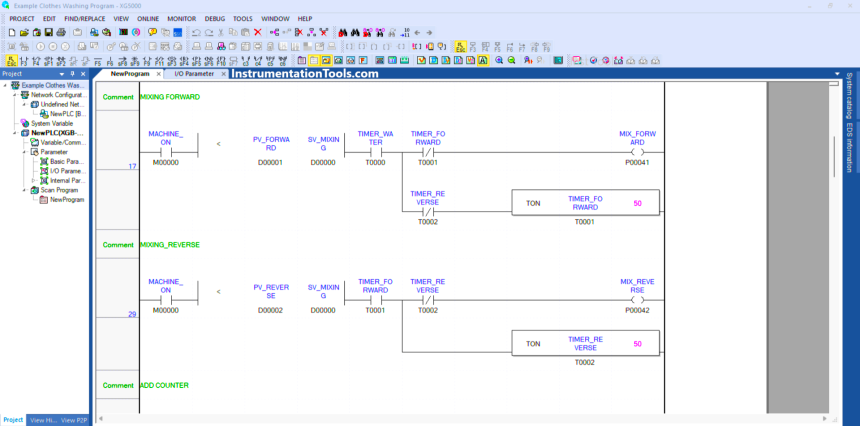
Task: Select Variable/Comment in project tree
Action: [x=63, y=143]
